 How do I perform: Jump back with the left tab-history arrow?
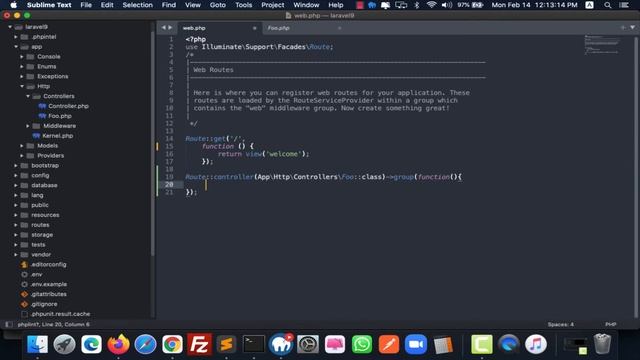point(164,28)
